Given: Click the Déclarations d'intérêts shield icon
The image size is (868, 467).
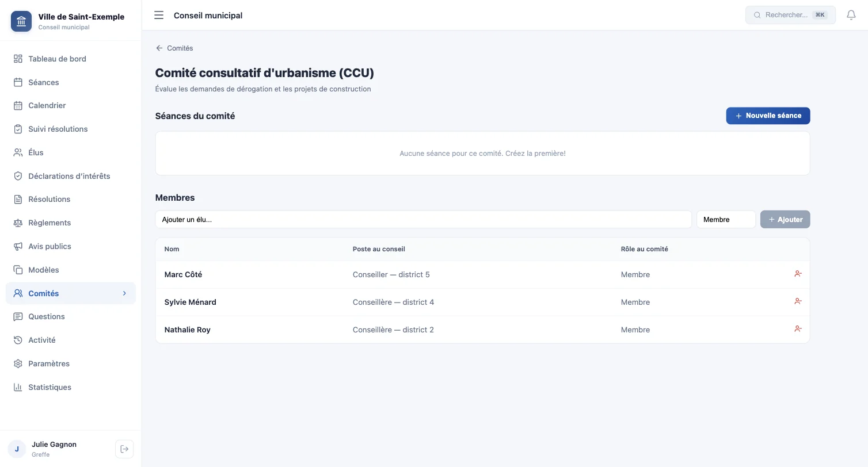Looking at the screenshot, I should pyautogui.click(x=18, y=176).
